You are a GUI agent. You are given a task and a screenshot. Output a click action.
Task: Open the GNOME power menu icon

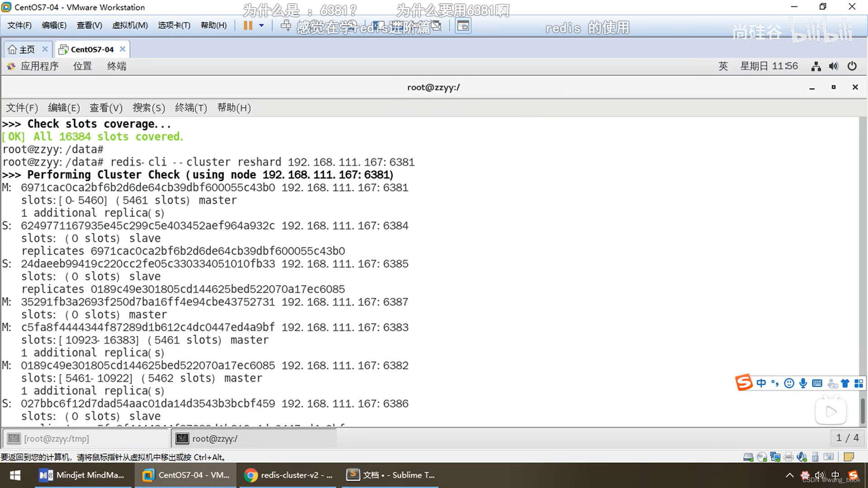[852, 66]
